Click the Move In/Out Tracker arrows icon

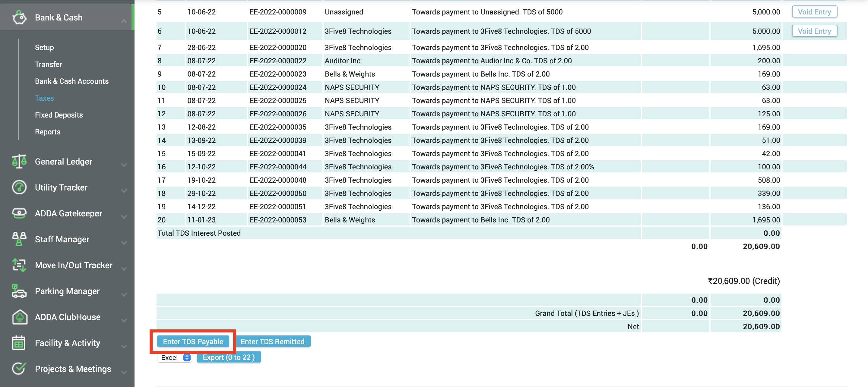19,265
